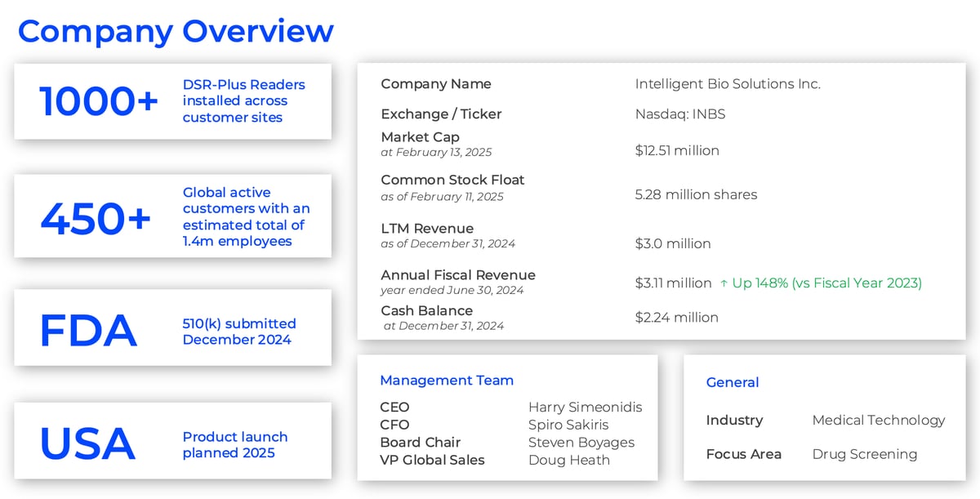The image size is (980, 499).
Task: Click the DSR-Plus Readers installed description
Action: [243, 100]
